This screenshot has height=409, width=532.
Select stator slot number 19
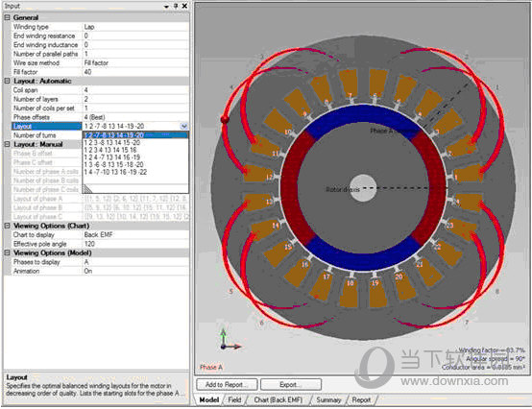tap(377, 291)
